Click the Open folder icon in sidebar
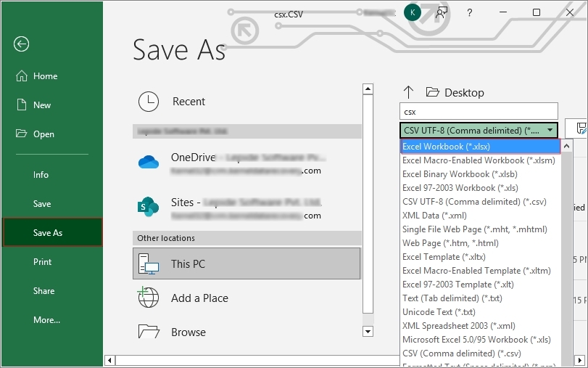 point(21,134)
